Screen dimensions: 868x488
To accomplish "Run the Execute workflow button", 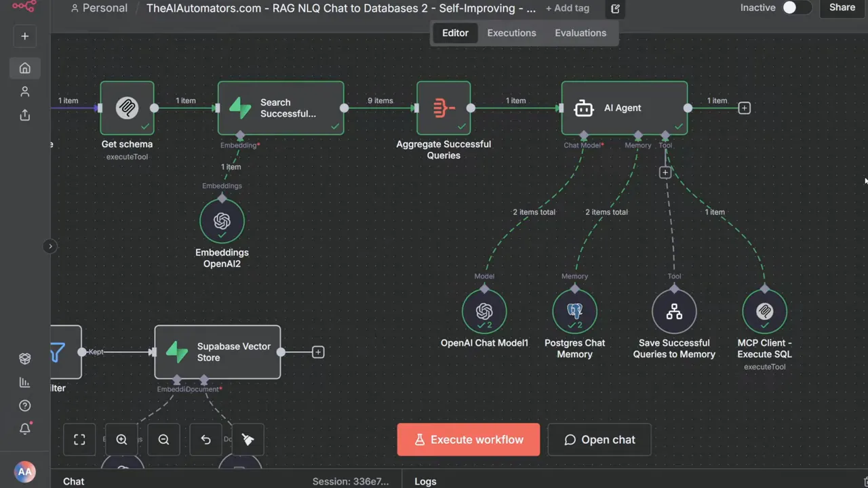I will coord(468,439).
